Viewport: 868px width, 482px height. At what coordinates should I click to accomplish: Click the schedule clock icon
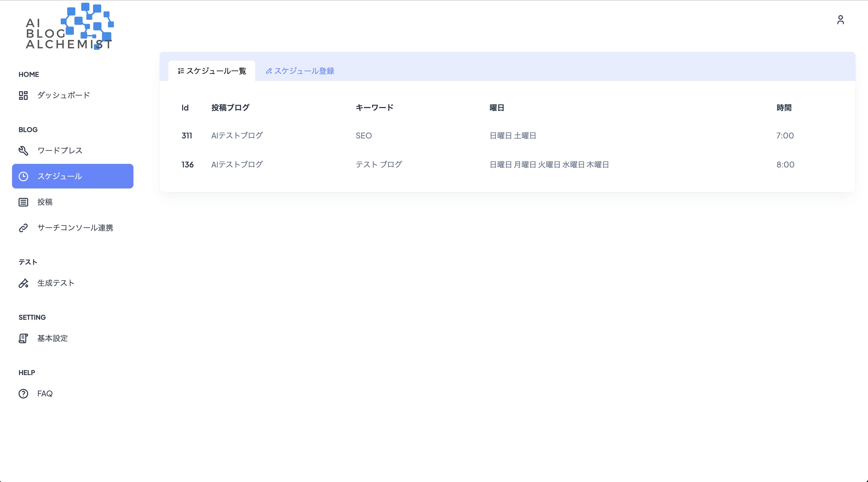tap(23, 176)
